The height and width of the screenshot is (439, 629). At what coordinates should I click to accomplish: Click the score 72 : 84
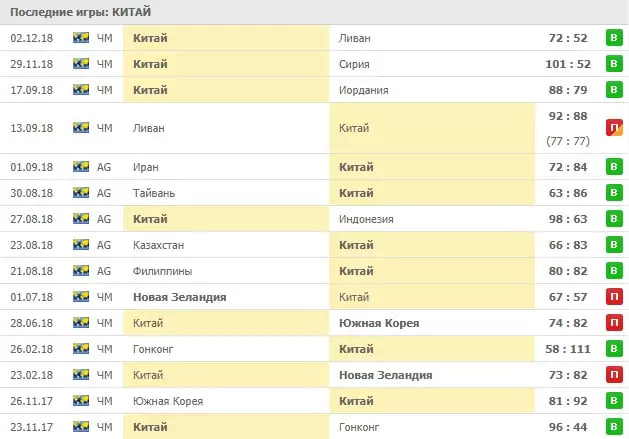pos(568,167)
